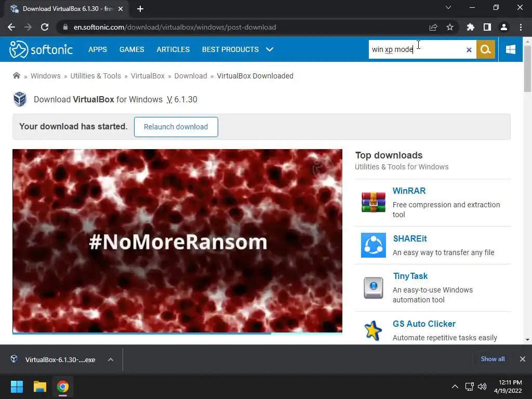
Task: Go back to previous page
Action: [11, 27]
